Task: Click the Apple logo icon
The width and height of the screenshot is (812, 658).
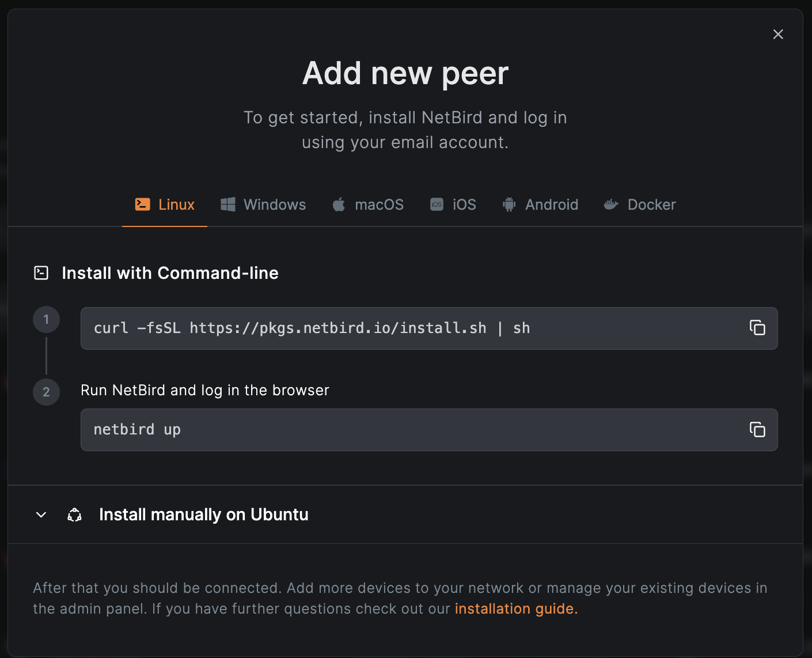Action: click(x=339, y=205)
